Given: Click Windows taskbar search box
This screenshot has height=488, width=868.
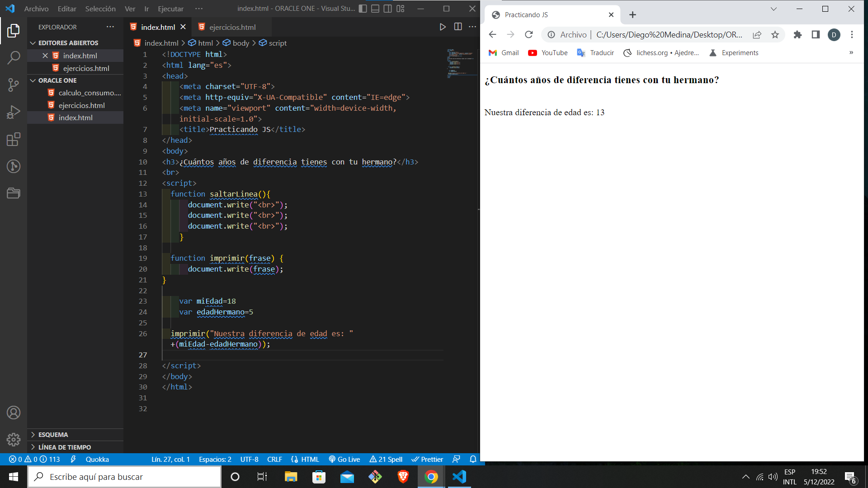Looking at the screenshot, I should (x=125, y=477).
